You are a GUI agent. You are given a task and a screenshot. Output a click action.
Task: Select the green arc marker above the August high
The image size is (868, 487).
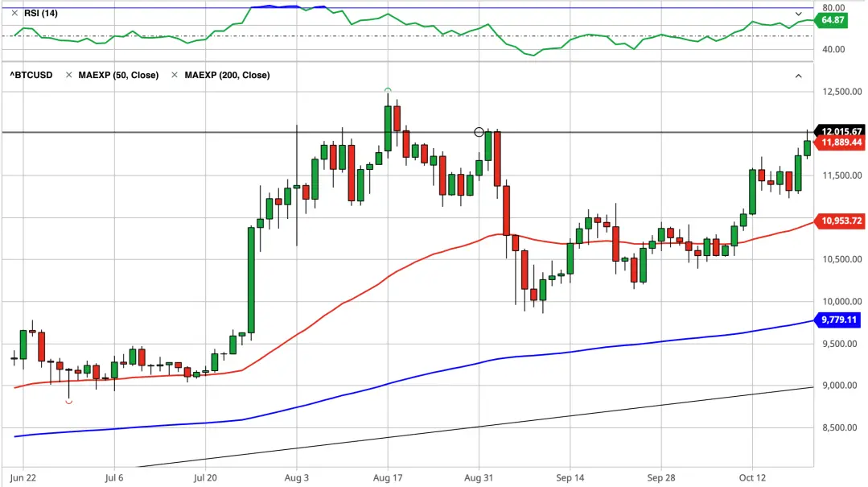coord(388,89)
